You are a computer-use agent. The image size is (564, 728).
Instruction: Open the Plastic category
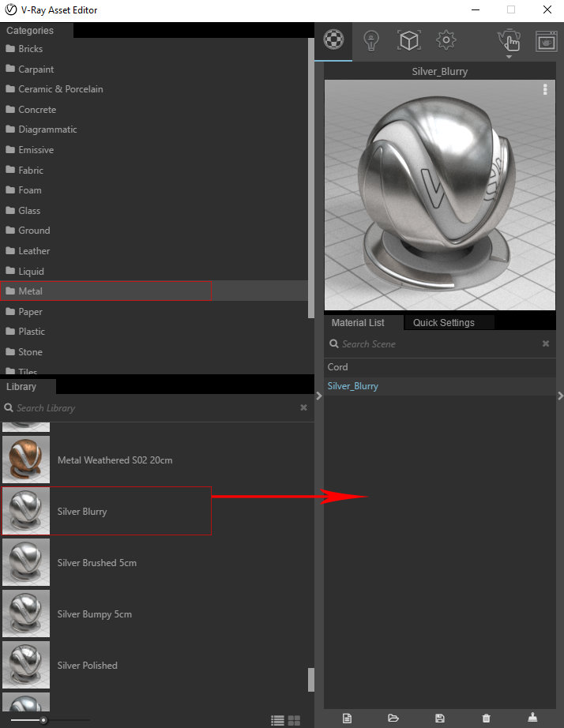pyautogui.click(x=153, y=332)
